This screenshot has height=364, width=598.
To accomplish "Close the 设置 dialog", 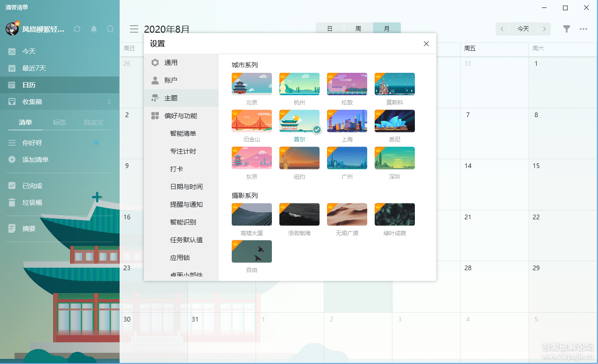I will tap(426, 44).
